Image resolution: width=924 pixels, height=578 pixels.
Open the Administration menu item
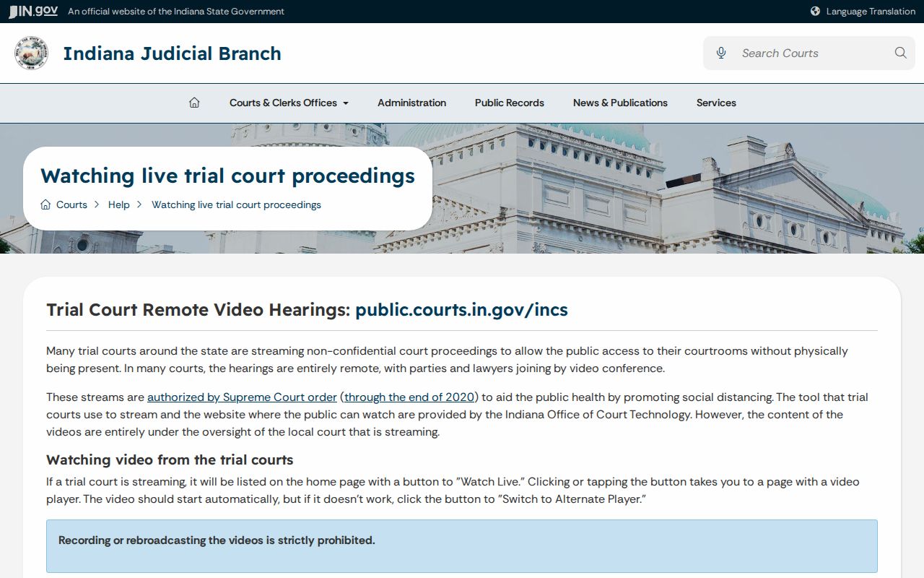coord(411,103)
